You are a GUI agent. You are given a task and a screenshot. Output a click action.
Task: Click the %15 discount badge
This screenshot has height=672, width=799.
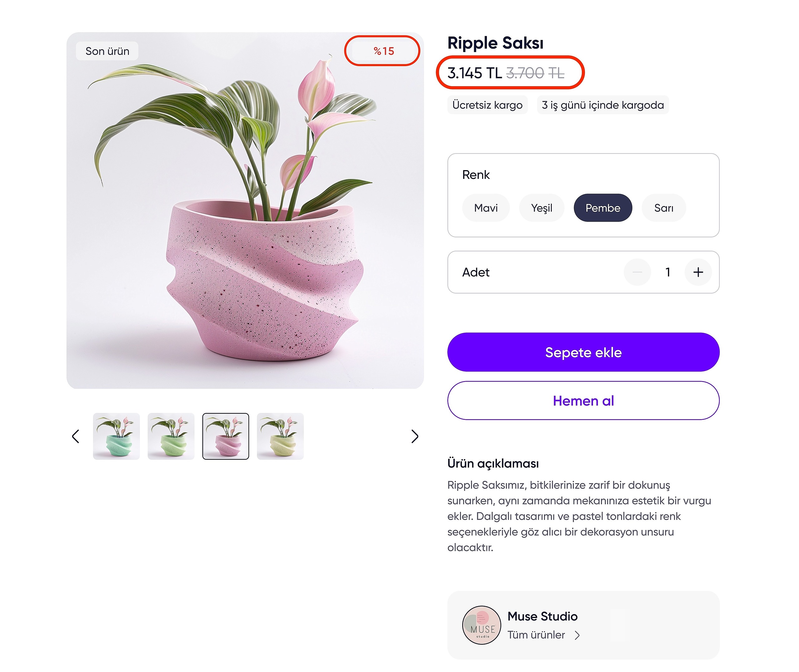coord(384,51)
